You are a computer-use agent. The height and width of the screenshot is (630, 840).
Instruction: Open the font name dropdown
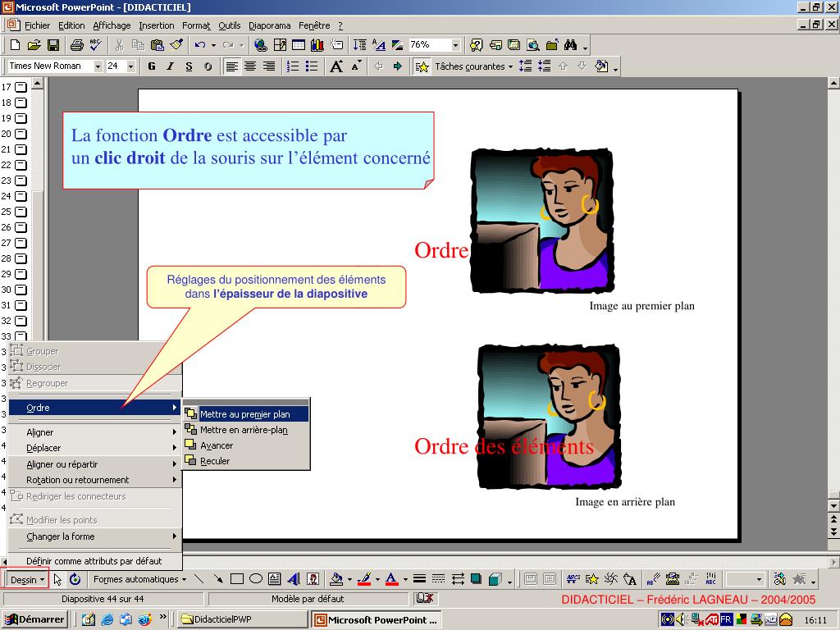98,66
